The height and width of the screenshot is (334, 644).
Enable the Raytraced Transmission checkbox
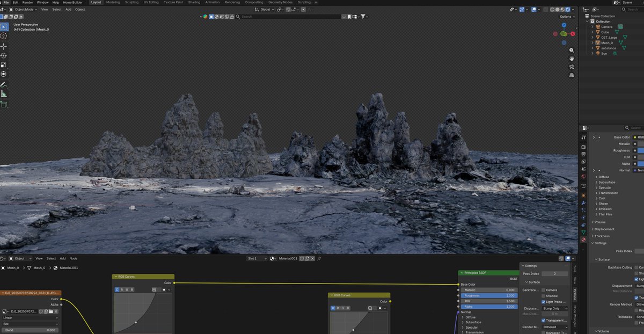pos(543,333)
